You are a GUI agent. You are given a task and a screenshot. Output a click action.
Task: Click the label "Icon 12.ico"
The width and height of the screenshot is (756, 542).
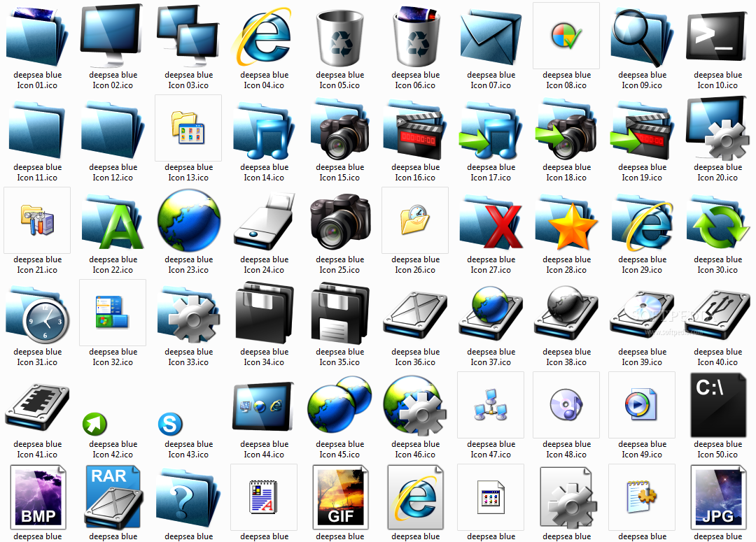(x=113, y=178)
